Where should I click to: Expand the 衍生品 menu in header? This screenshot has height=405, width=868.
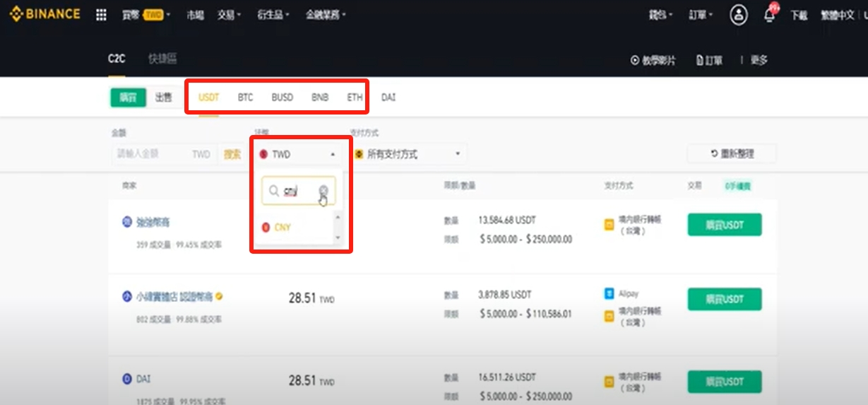point(273,15)
